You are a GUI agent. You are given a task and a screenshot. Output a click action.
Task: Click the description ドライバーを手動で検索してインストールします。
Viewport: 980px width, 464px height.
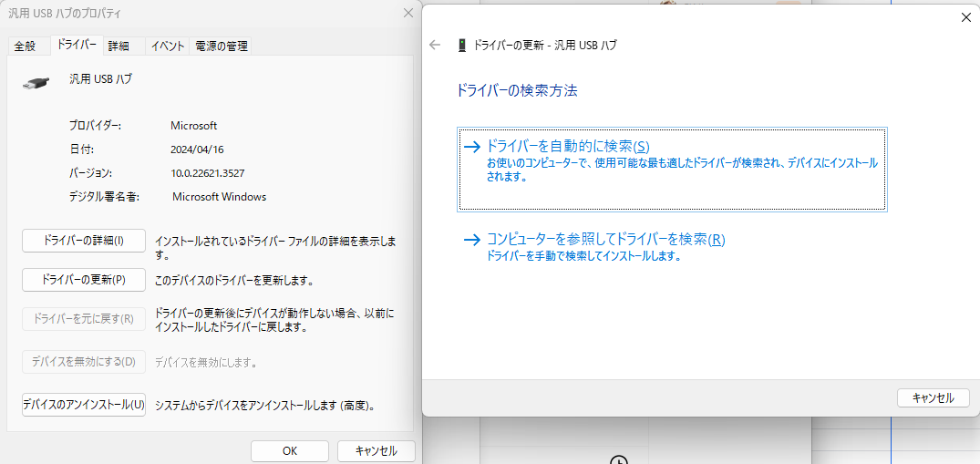(583, 257)
